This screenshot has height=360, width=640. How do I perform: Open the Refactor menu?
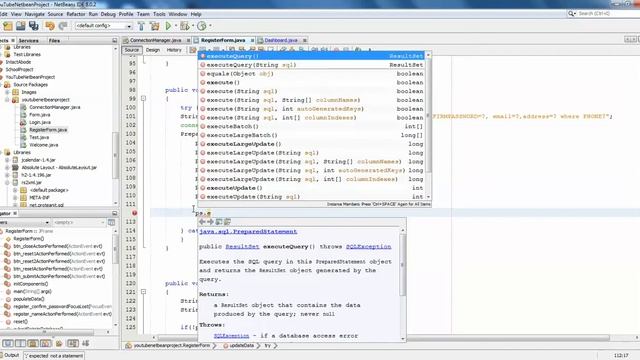click(76, 14)
